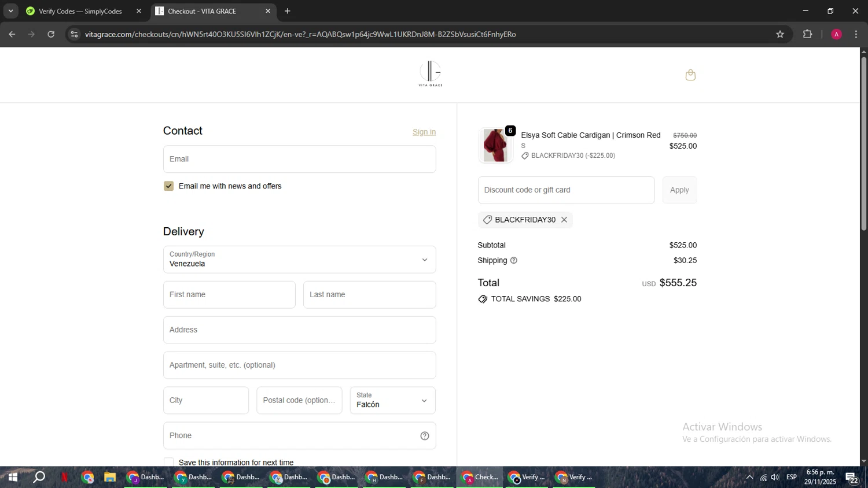Click the Discount code or gift card field
This screenshot has height=488, width=868.
566,190
